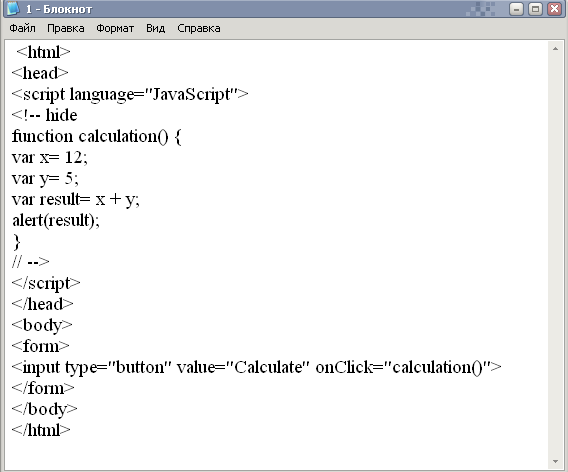This screenshot has height=472, width=568.
Task: Click the scrollbar up arrow
Action: (555, 49)
